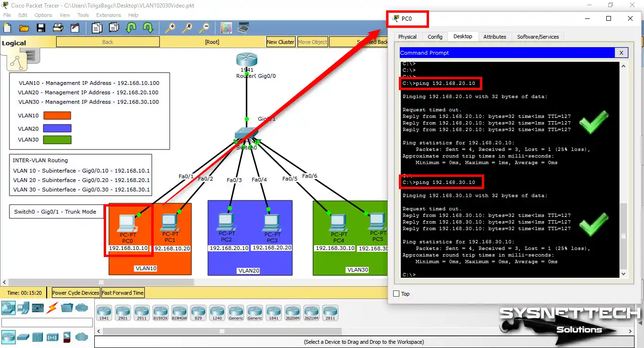Switch to the Attributes tab

point(495,36)
